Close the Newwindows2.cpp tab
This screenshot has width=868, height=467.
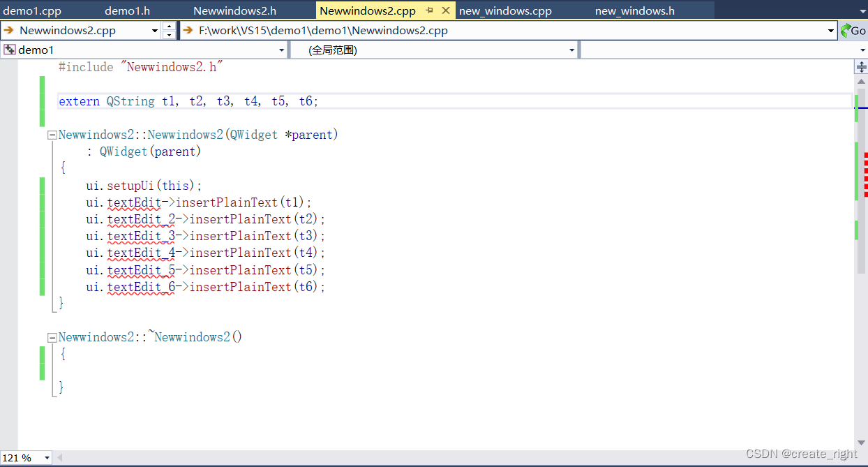[x=446, y=10]
